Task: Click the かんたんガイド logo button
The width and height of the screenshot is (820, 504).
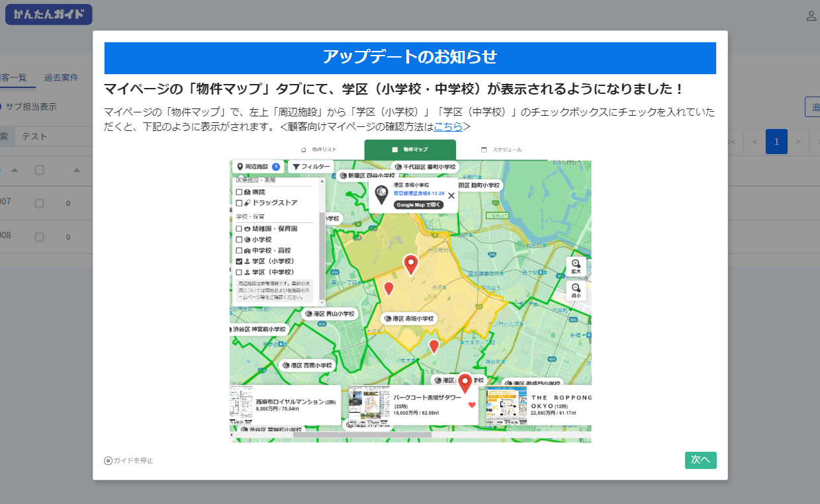Action: pyautogui.click(x=49, y=15)
